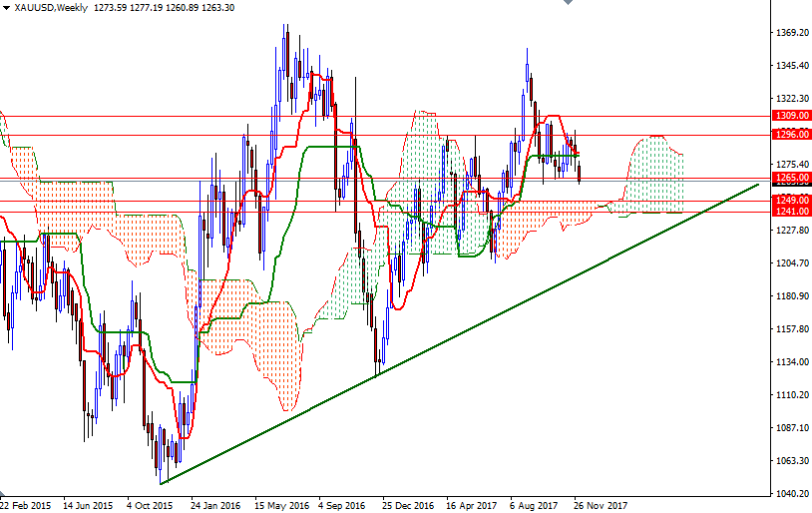Click the 15 May 2016 date label

pyautogui.click(x=281, y=505)
